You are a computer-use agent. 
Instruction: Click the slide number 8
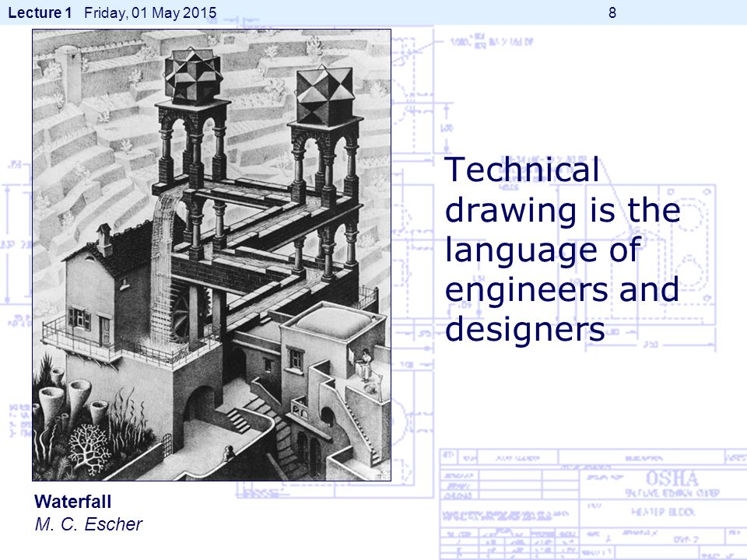612,13
